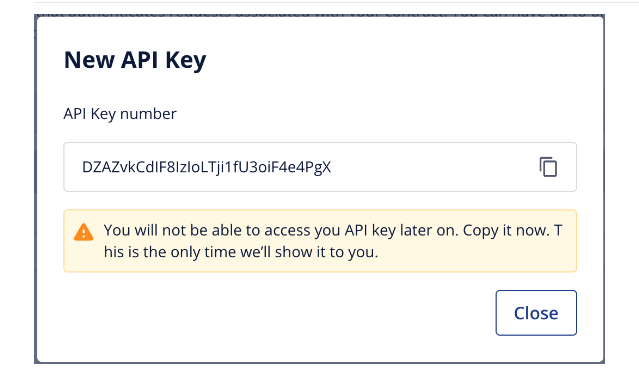Click the horizontal divider line above the dialog

point(336,2)
